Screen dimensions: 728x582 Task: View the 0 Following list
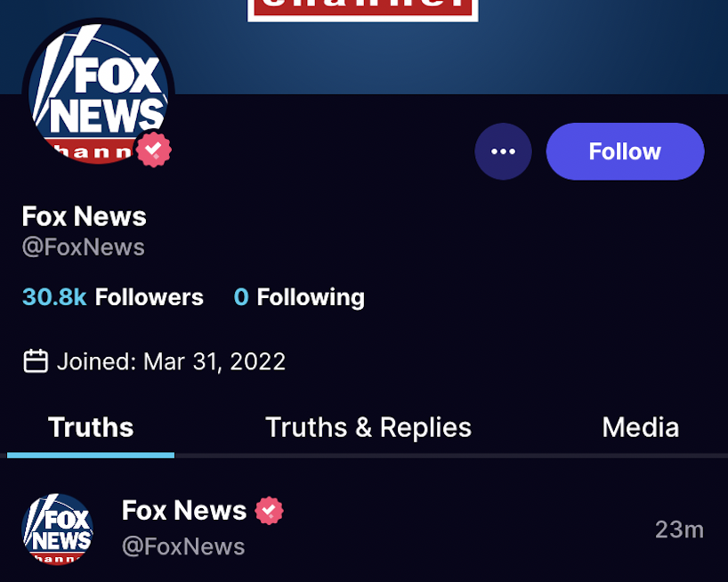tap(299, 297)
